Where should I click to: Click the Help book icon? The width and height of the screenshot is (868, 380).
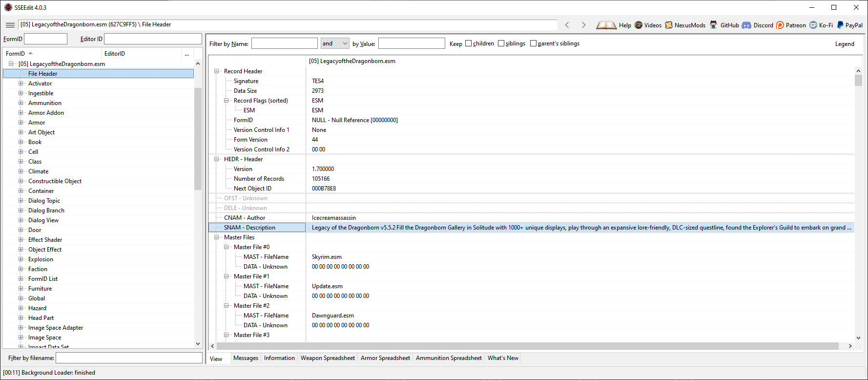(606, 25)
